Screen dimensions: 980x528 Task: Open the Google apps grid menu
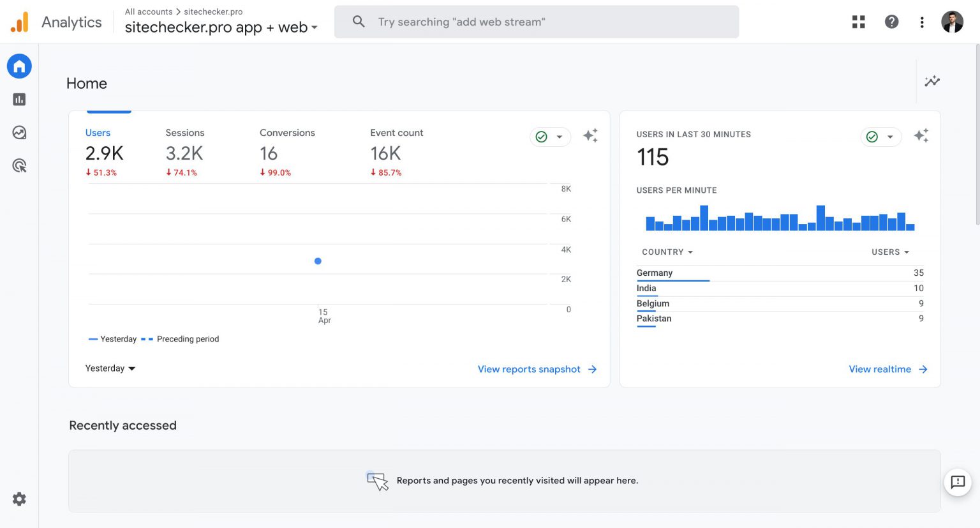[858, 21]
